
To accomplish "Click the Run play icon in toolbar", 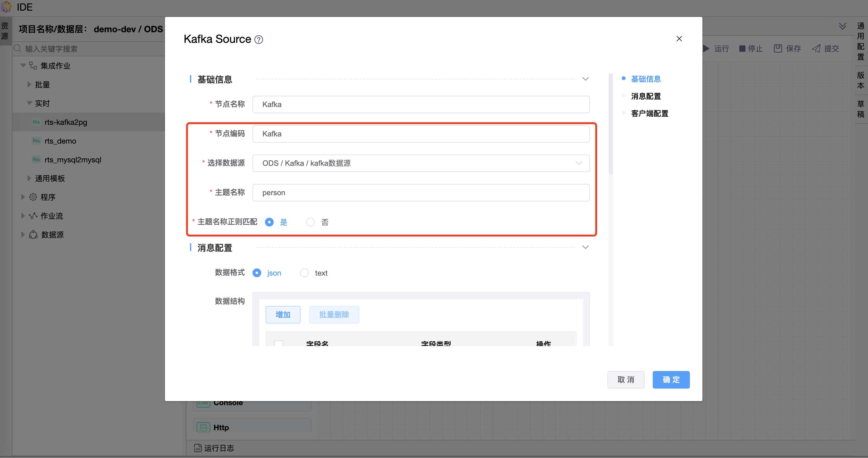I will pos(706,48).
